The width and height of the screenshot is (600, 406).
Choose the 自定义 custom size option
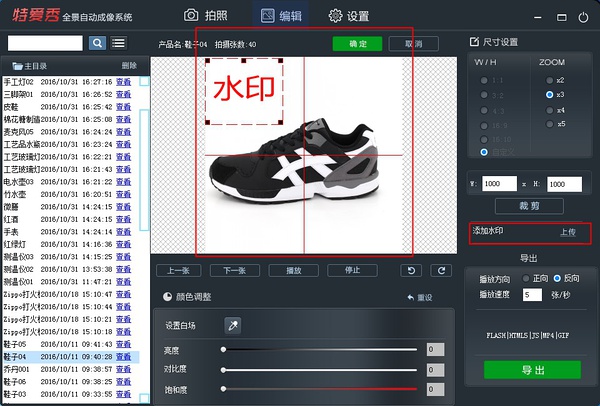pos(484,152)
